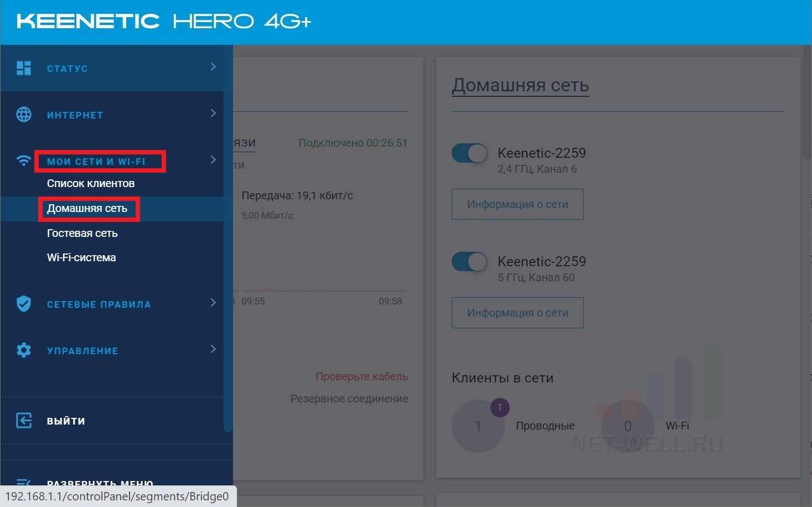Open the Статус menu item

pyautogui.click(x=68, y=69)
